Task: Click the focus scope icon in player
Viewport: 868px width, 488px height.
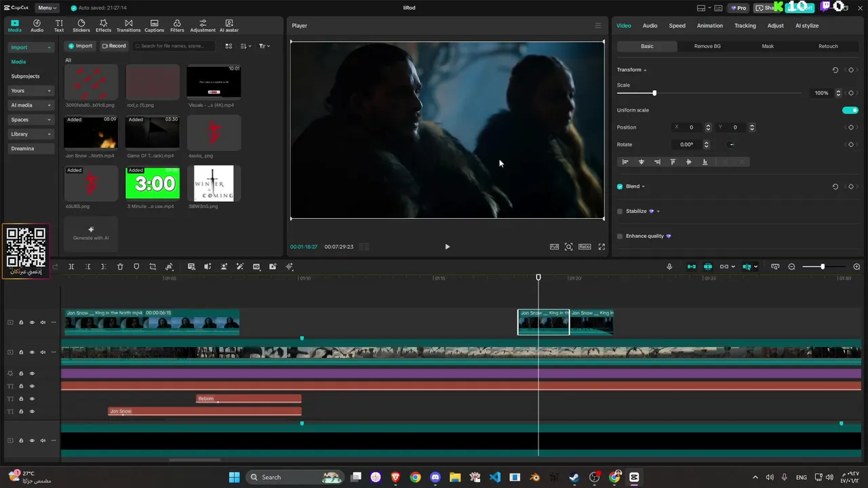Action: pos(568,247)
